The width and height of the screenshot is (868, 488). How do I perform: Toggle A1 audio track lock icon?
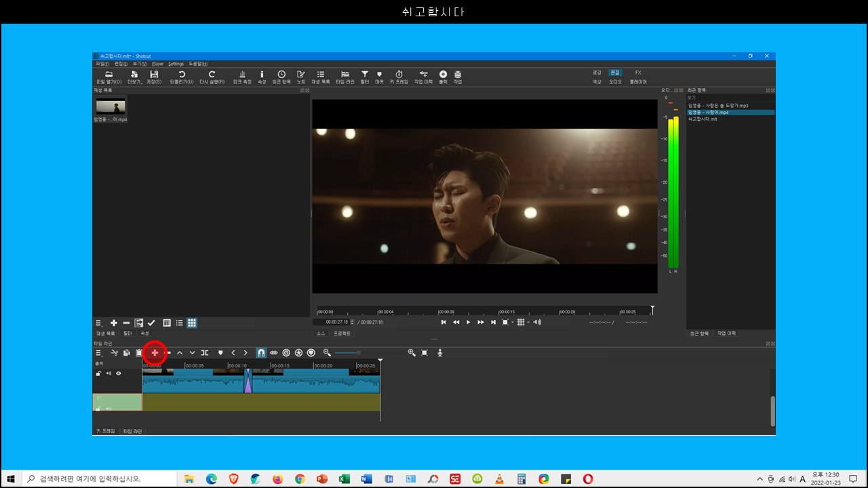[x=99, y=409]
